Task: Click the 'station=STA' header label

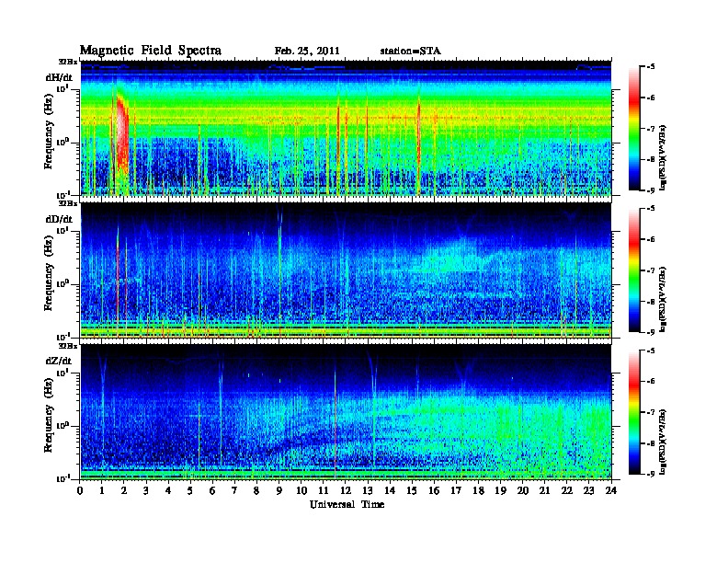Action: click(x=410, y=52)
